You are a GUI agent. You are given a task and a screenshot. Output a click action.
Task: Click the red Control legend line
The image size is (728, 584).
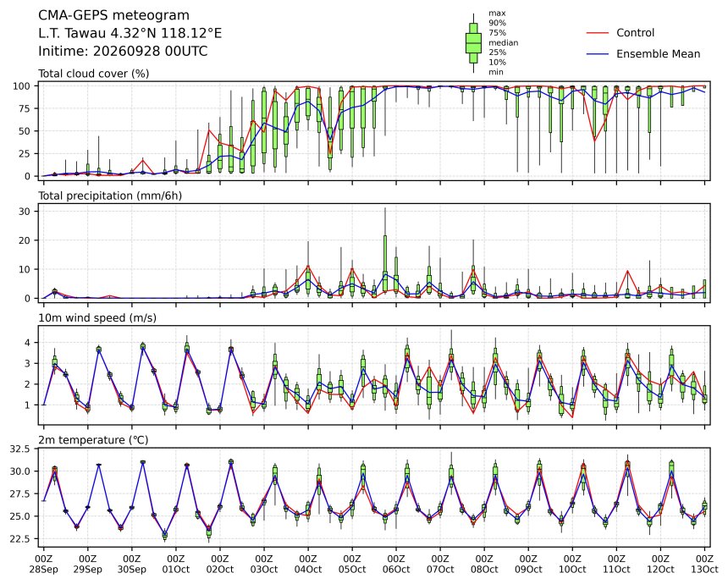597,33
